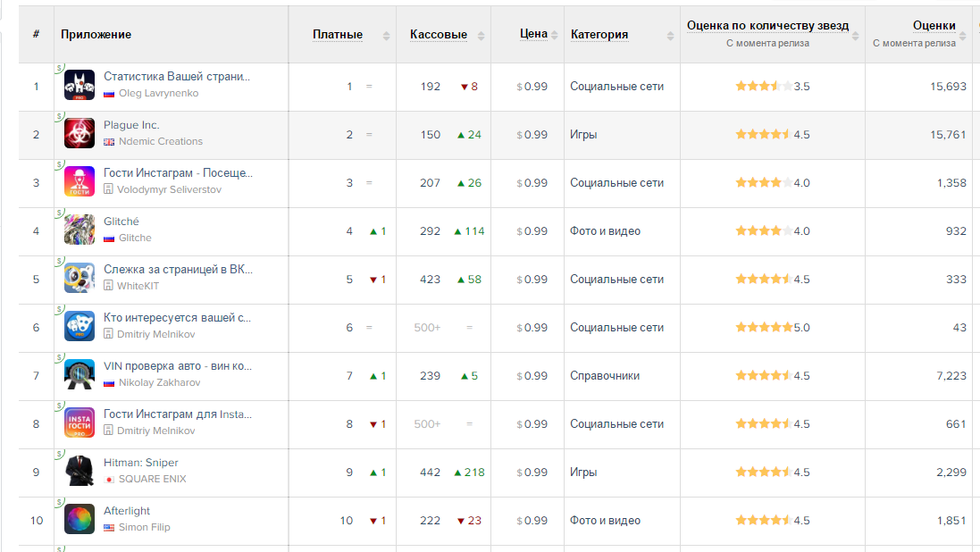Viewport: 980px width, 552px height.
Task: Open developer Simon Filip link
Action: coord(145,527)
